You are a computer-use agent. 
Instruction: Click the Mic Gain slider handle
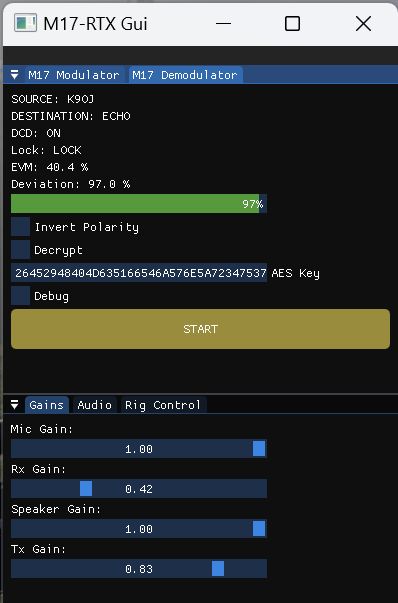tap(259, 449)
